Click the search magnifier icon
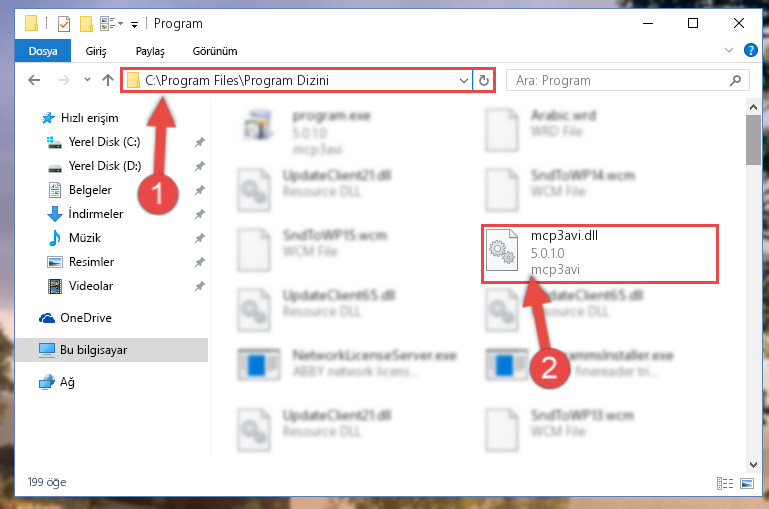769x509 pixels. click(x=735, y=80)
